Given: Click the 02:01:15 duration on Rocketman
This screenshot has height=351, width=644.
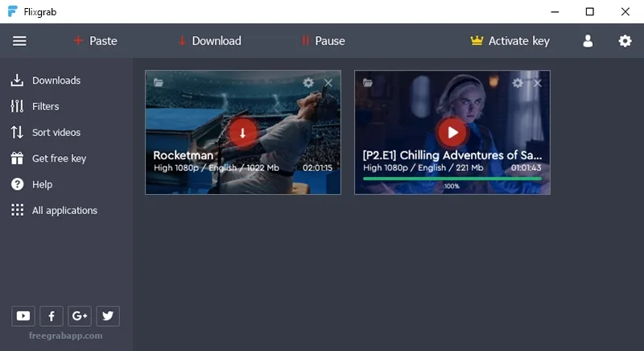Looking at the screenshot, I should point(317,168).
